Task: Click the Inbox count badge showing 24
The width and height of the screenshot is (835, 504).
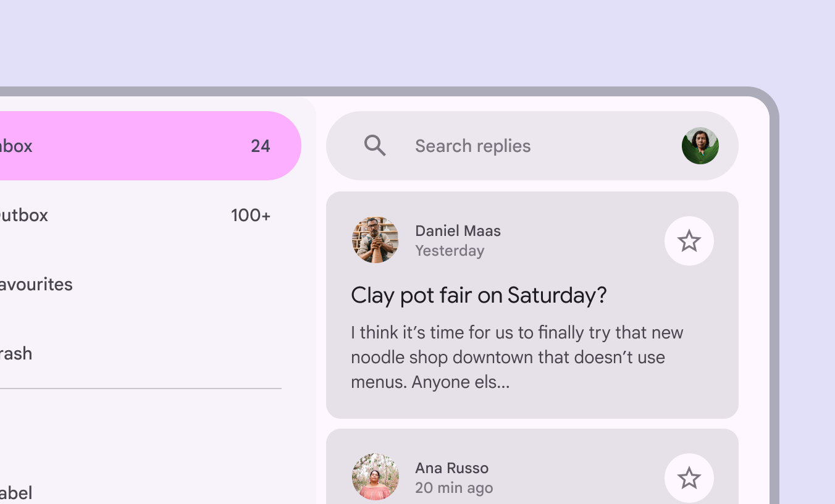Action: point(260,146)
